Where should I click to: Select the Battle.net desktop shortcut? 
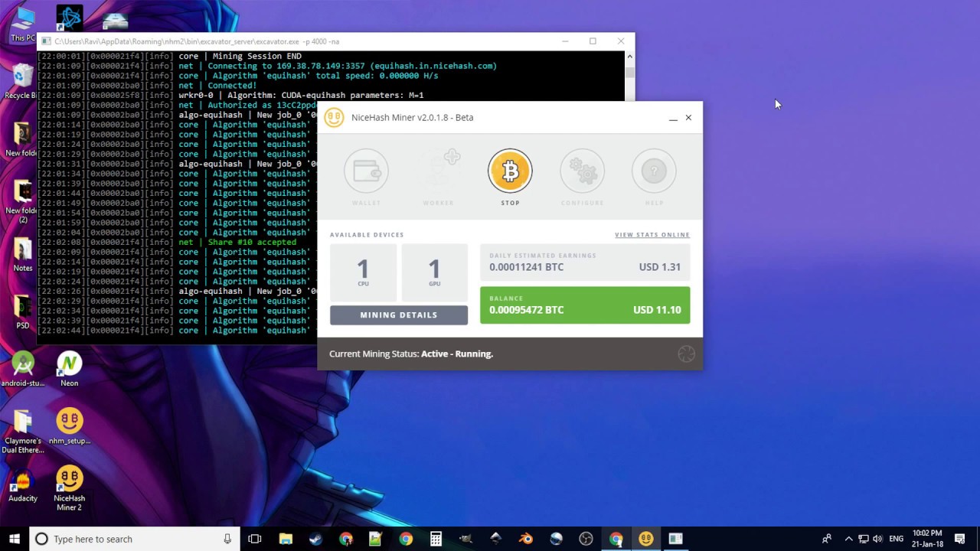click(70, 18)
